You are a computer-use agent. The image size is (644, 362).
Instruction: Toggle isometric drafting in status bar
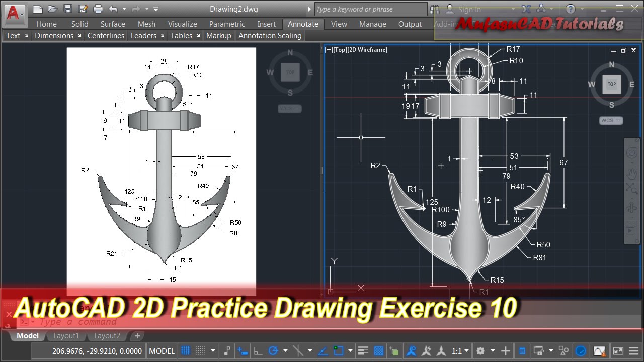(x=298, y=350)
